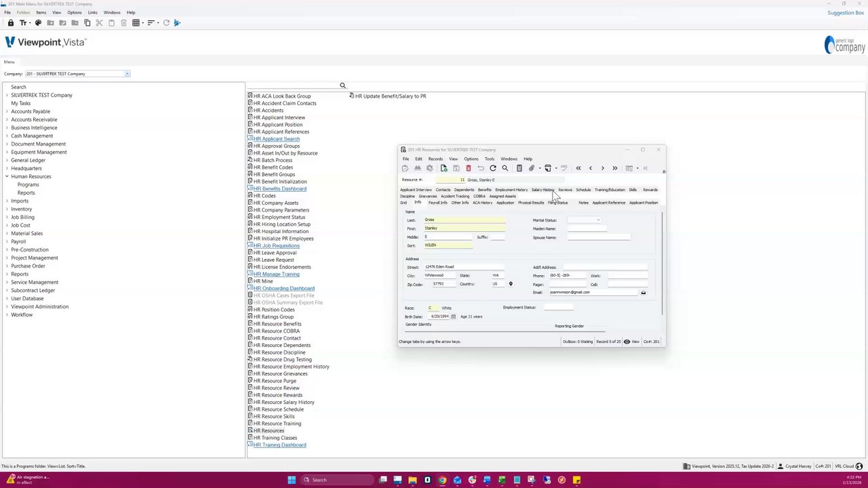The height and width of the screenshot is (488, 868).
Task: Open the Birth Date calendar picker
Action: [x=454, y=317]
